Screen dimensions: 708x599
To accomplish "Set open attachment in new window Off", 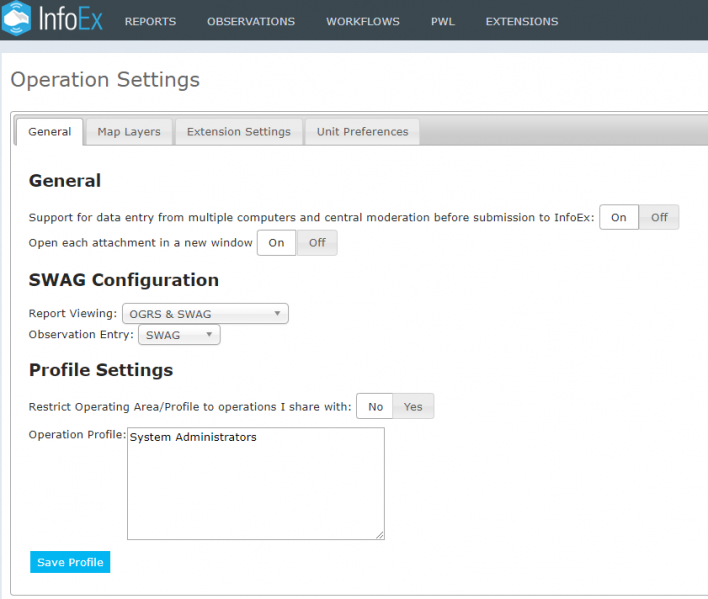I will [x=317, y=243].
